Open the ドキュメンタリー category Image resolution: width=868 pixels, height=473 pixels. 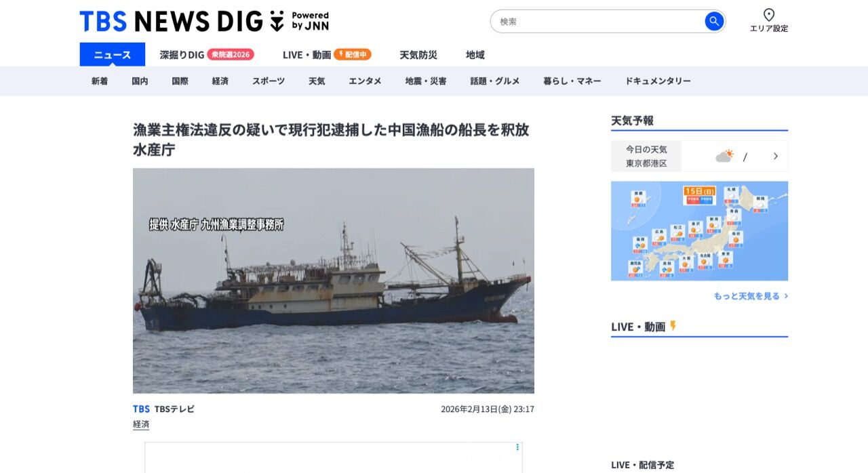click(x=658, y=81)
